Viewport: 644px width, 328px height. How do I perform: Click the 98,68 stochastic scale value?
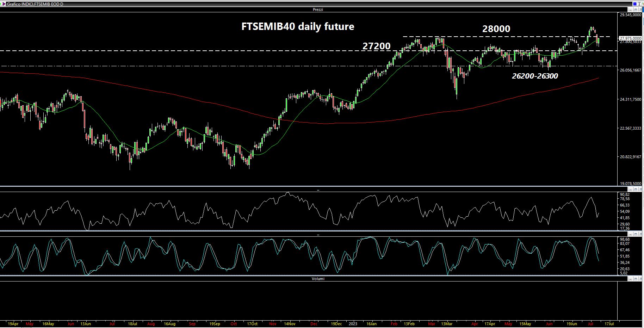tap(625, 239)
